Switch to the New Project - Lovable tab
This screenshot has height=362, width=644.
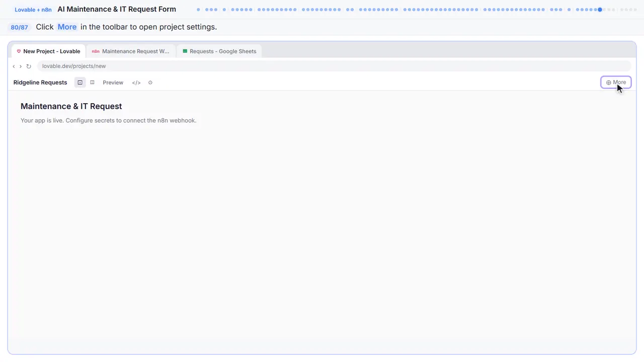[x=49, y=51]
